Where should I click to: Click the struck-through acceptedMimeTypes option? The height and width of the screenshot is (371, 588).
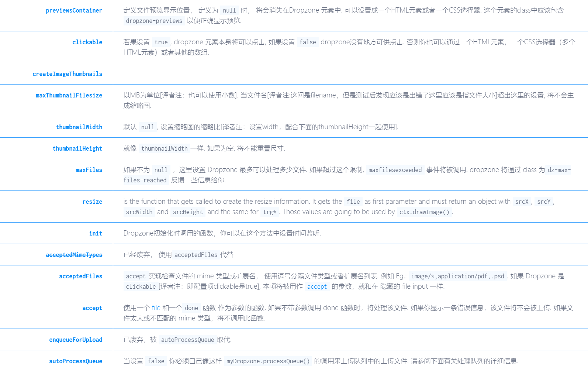coord(74,255)
